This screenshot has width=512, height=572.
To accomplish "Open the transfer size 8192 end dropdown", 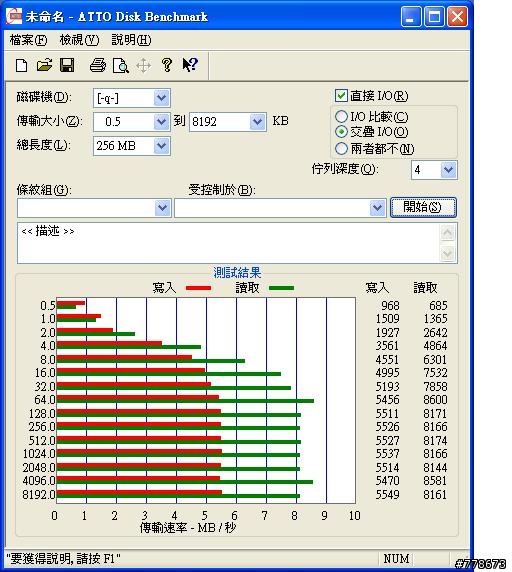I will click(257, 121).
